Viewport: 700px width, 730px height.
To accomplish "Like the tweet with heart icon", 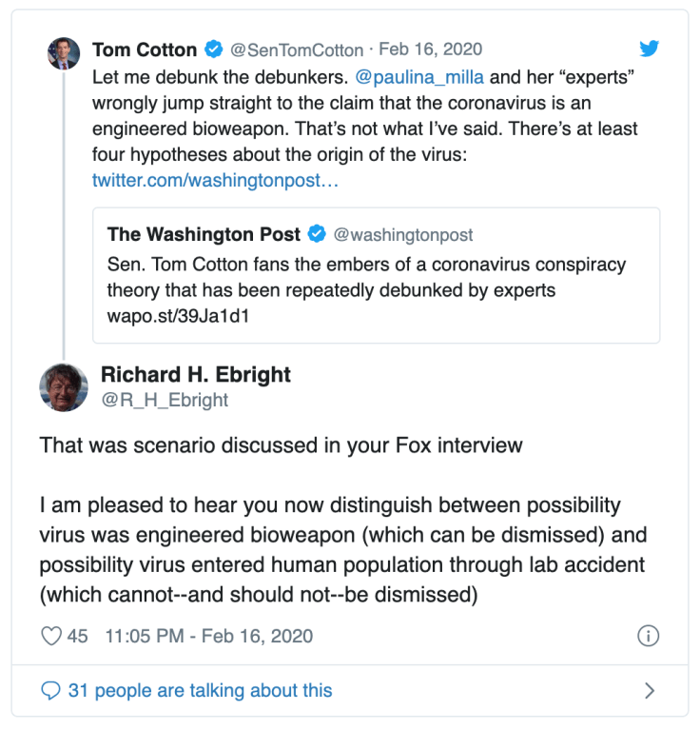I will [x=50, y=636].
